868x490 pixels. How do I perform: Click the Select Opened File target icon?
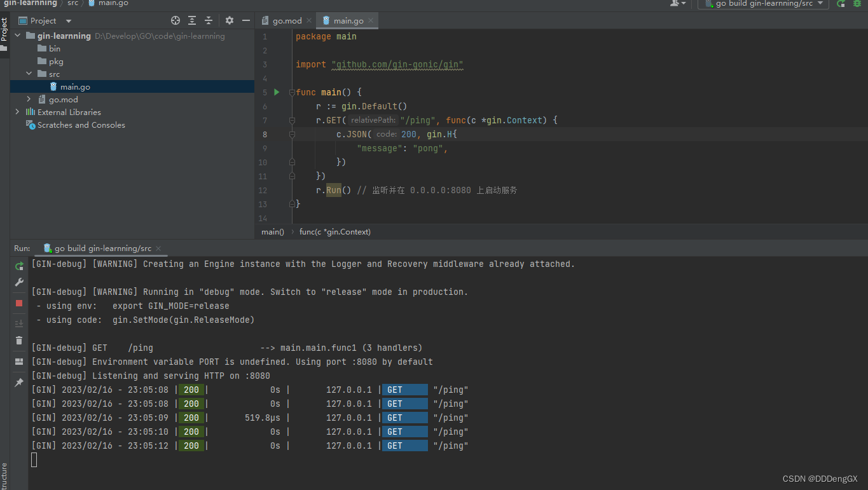[x=176, y=20]
